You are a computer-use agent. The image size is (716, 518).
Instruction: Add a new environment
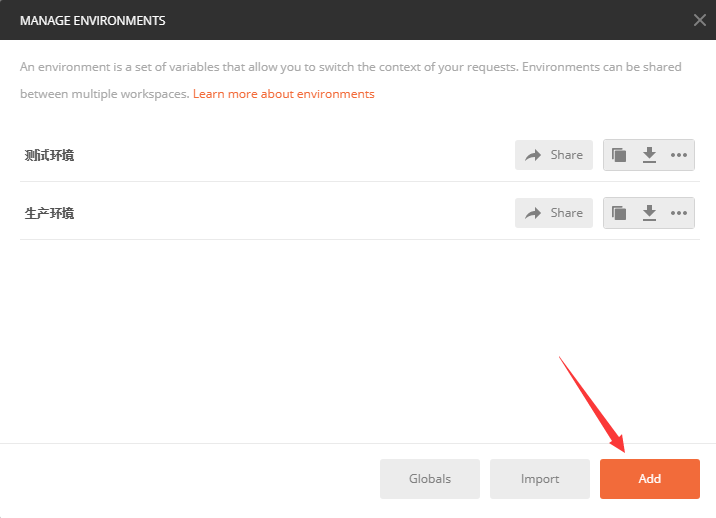point(650,479)
